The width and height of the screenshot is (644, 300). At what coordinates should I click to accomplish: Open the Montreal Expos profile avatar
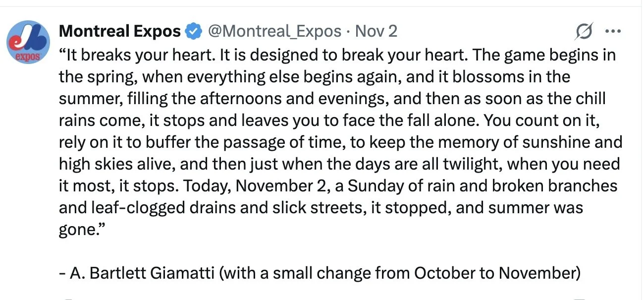pyautogui.click(x=28, y=43)
